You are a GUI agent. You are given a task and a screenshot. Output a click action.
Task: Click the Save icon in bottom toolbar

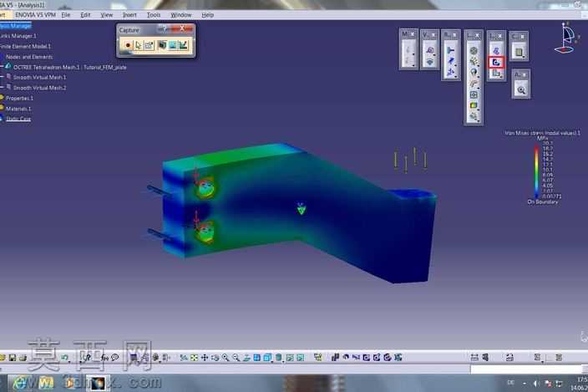point(13,358)
